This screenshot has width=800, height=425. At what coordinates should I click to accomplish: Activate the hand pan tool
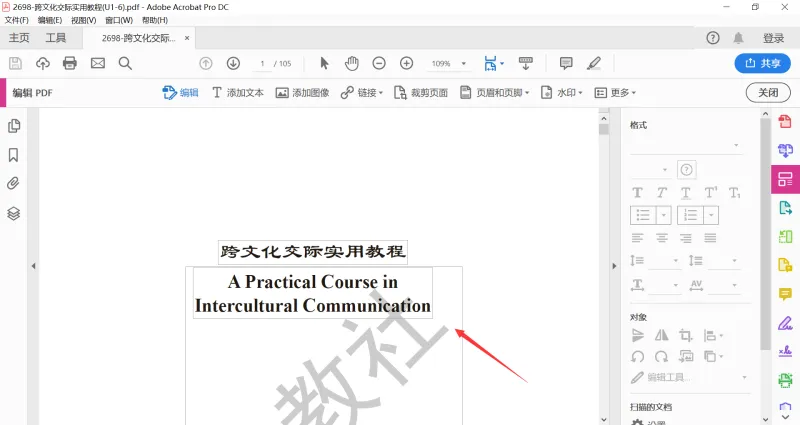(x=352, y=63)
